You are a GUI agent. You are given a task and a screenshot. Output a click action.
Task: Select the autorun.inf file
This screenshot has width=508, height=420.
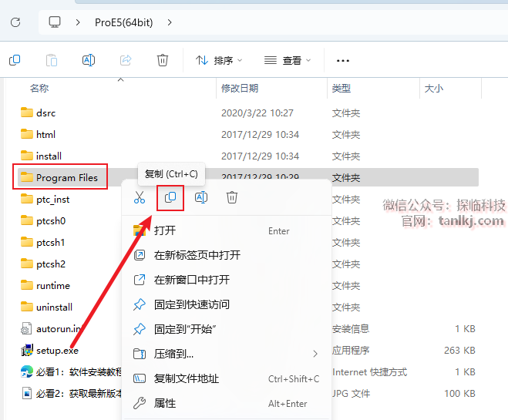tap(59, 329)
